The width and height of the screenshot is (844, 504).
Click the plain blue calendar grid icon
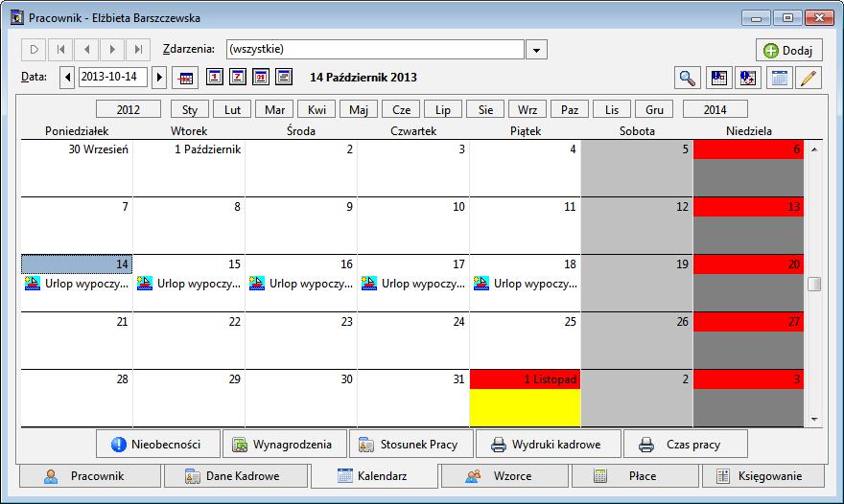pos(779,78)
